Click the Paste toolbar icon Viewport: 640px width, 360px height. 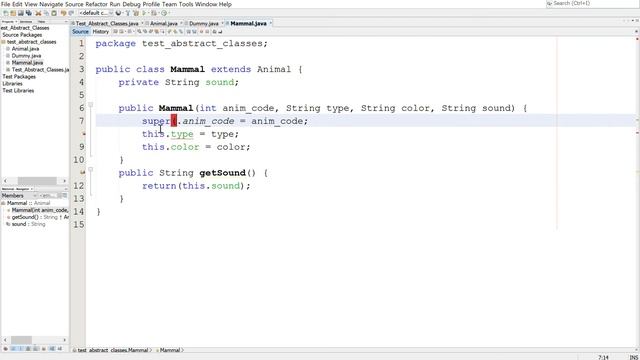[53, 13]
